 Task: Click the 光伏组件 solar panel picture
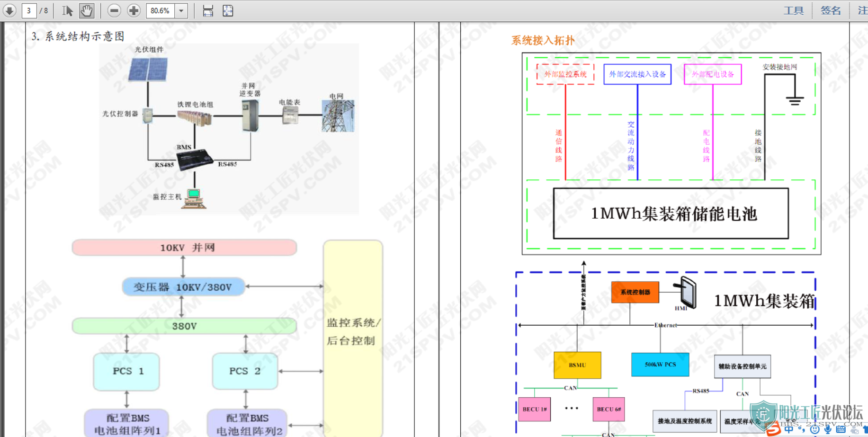[x=148, y=69]
